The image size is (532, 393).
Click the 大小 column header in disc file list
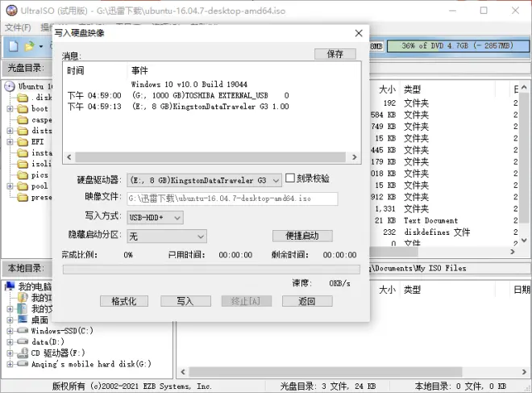[x=387, y=90]
